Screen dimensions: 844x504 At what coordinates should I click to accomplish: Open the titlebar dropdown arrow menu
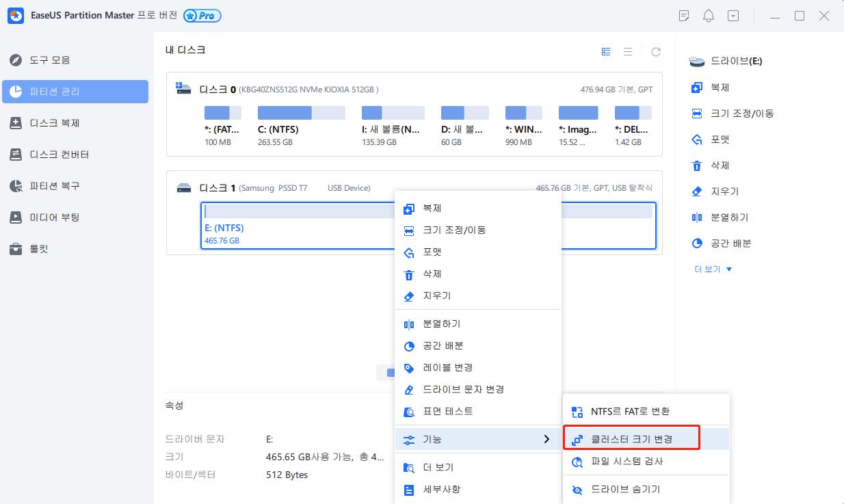pyautogui.click(x=733, y=15)
